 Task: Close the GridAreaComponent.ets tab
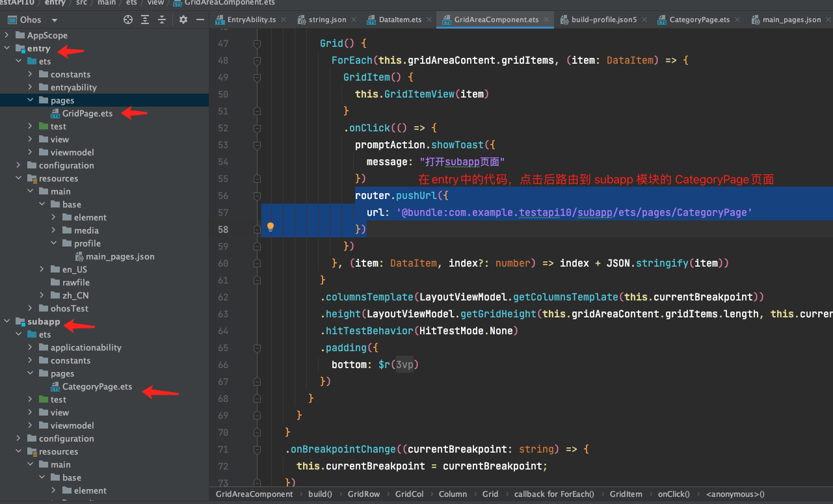click(545, 20)
